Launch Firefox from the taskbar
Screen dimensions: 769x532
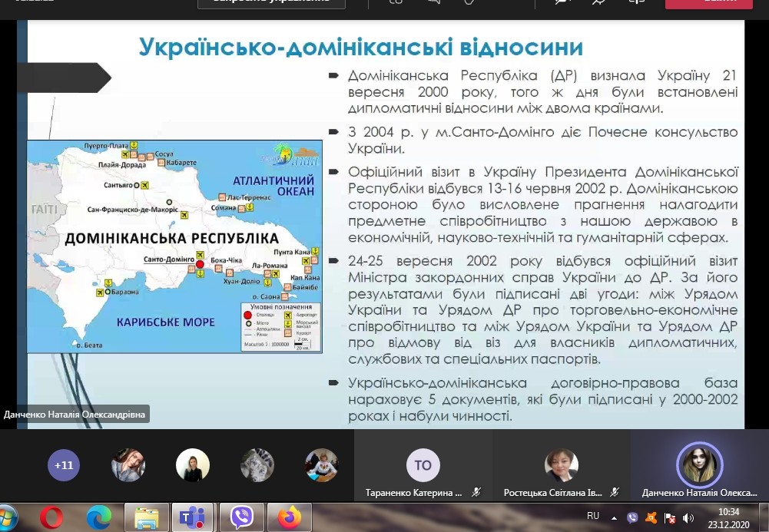(x=289, y=517)
